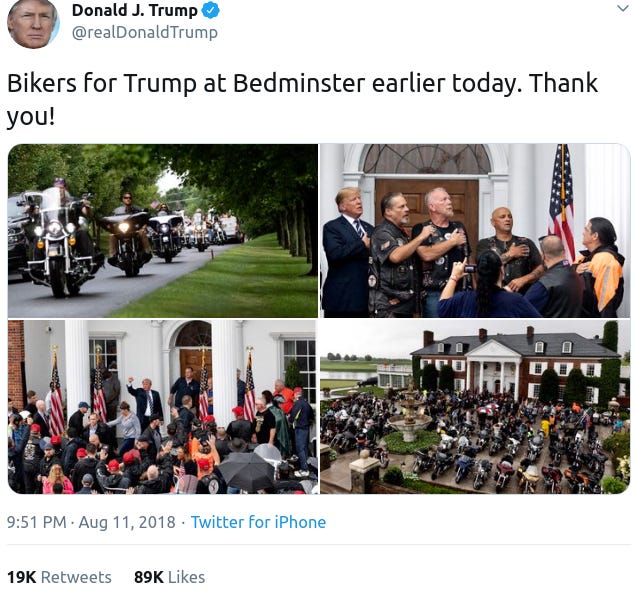This screenshot has width=636, height=592.
Task: View the 89K Likes list
Action: tap(170, 577)
